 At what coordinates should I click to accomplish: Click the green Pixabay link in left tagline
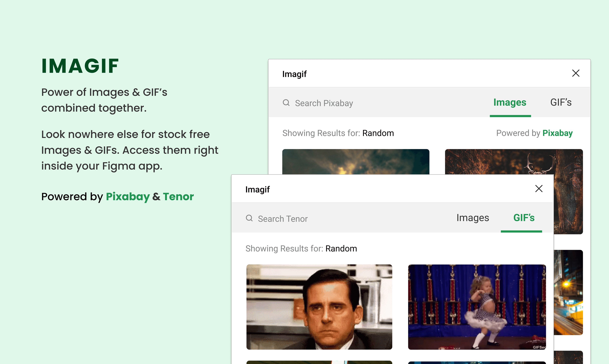(128, 197)
